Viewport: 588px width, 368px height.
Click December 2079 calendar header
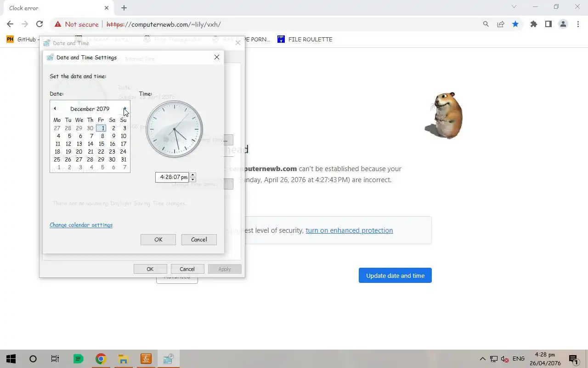click(x=90, y=109)
